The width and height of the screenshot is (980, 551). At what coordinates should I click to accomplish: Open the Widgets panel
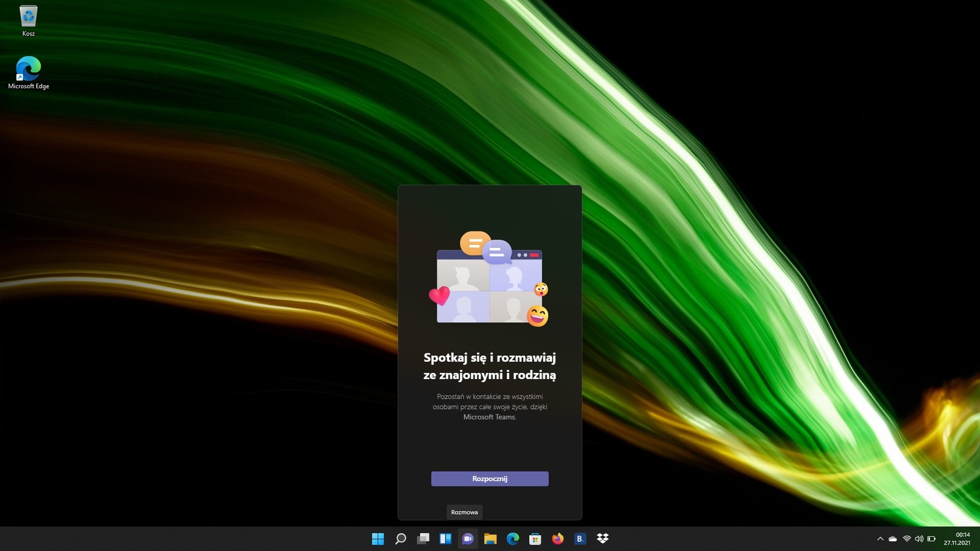coord(445,539)
